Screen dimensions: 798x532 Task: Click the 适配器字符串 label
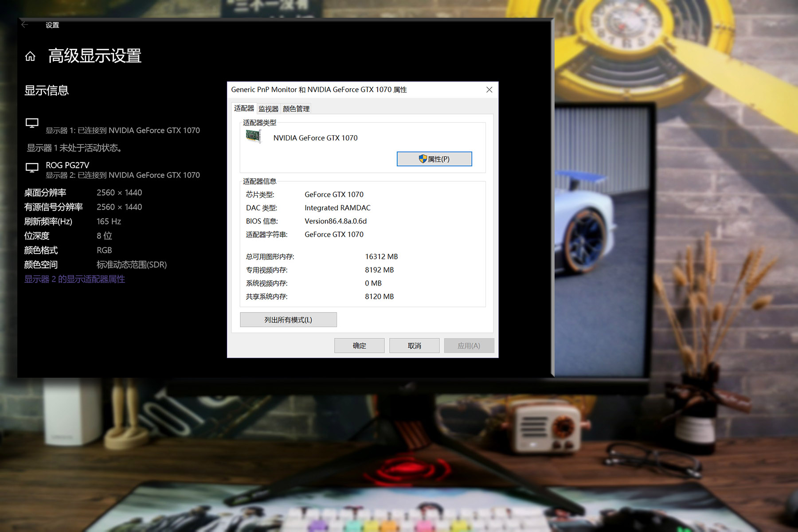(267, 235)
